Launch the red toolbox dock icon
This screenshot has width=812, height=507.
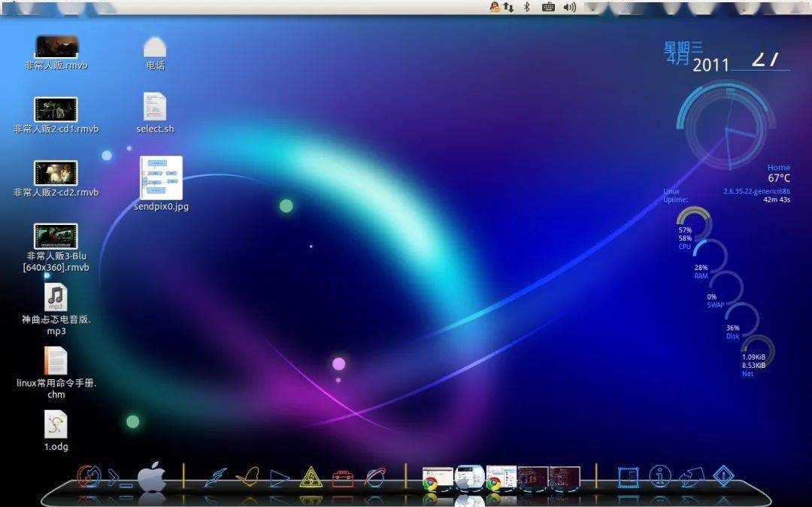click(x=342, y=478)
